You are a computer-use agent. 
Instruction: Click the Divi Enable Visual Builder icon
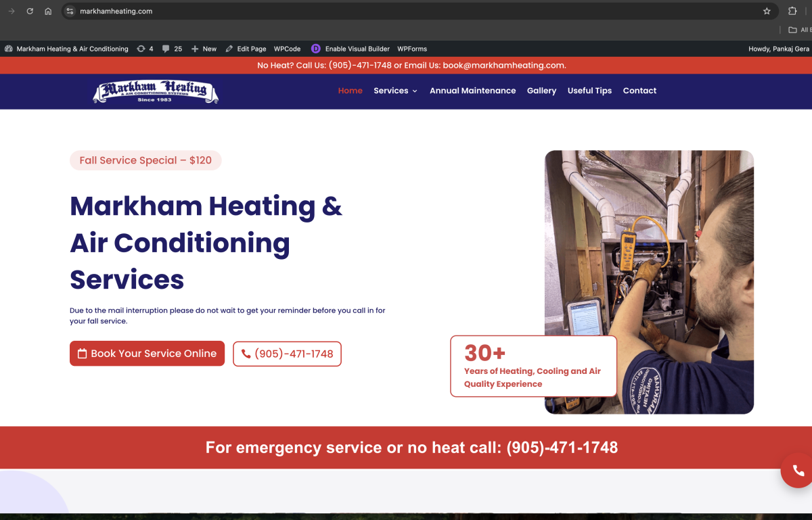coord(316,49)
